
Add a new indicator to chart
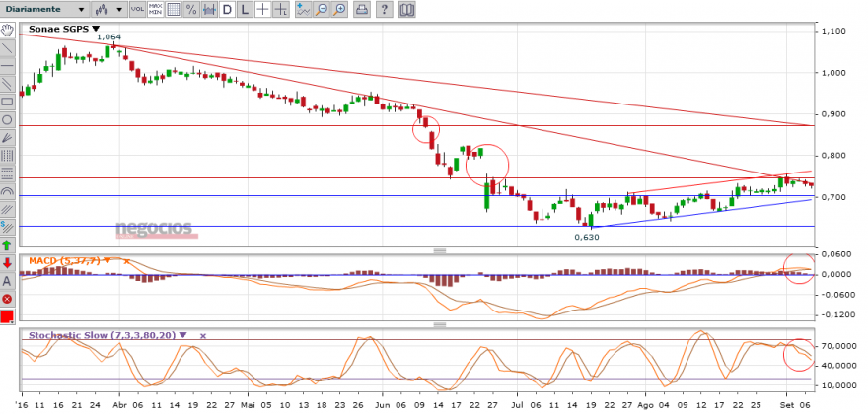303,10
